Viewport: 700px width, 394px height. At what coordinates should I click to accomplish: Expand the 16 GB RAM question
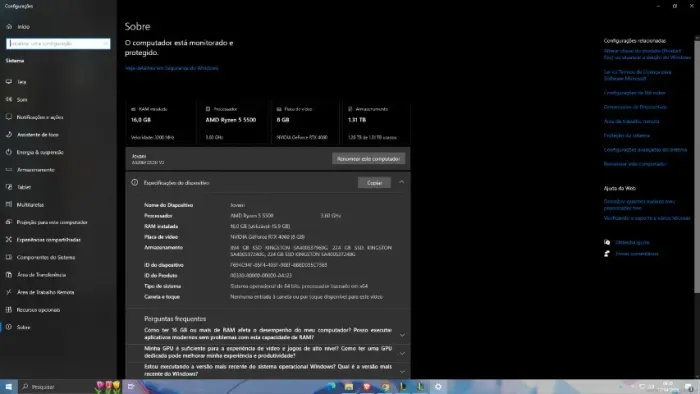pyautogui.click(x=402, y=335)
